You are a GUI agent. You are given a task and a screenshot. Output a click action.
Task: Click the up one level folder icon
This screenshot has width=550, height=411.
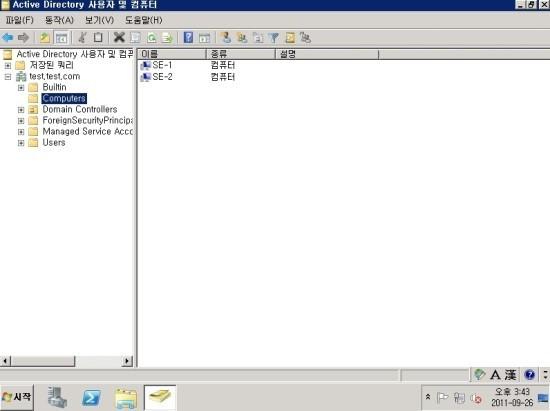[45, 38]
